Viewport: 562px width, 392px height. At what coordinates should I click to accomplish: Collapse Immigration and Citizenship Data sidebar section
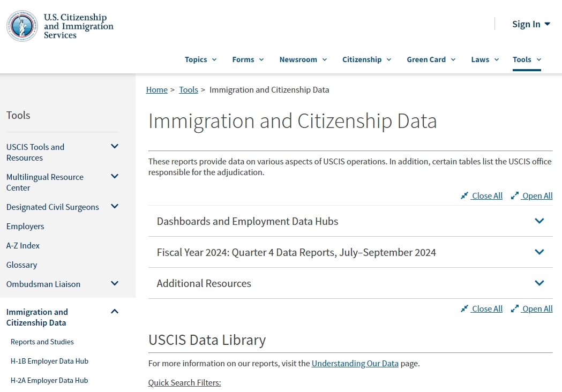point(114,312)
